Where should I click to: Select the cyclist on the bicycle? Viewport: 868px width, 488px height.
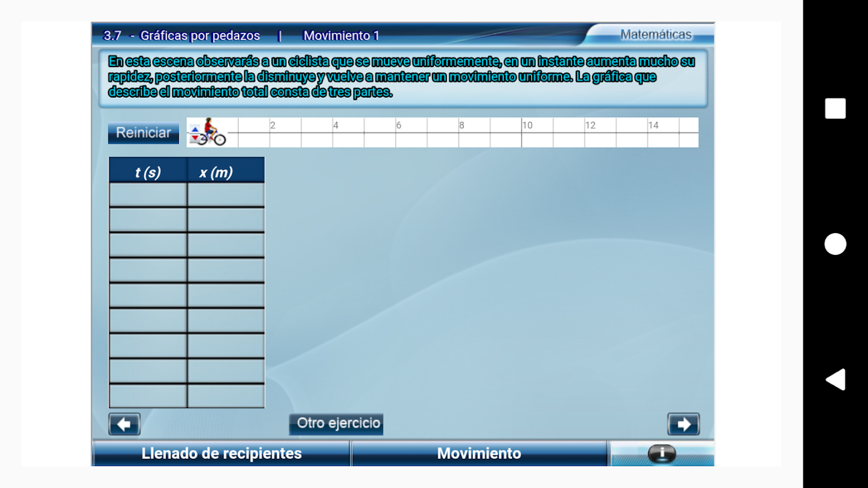(x=212, y=132)
